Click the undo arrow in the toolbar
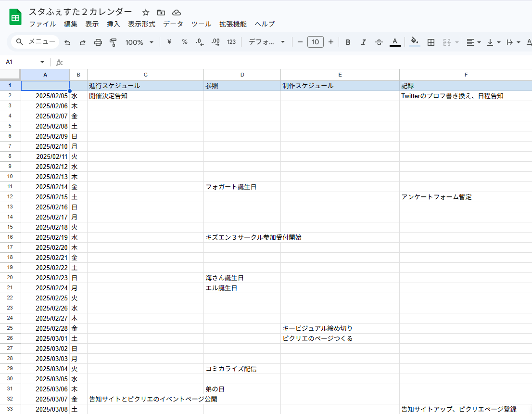 coord(67,42)
